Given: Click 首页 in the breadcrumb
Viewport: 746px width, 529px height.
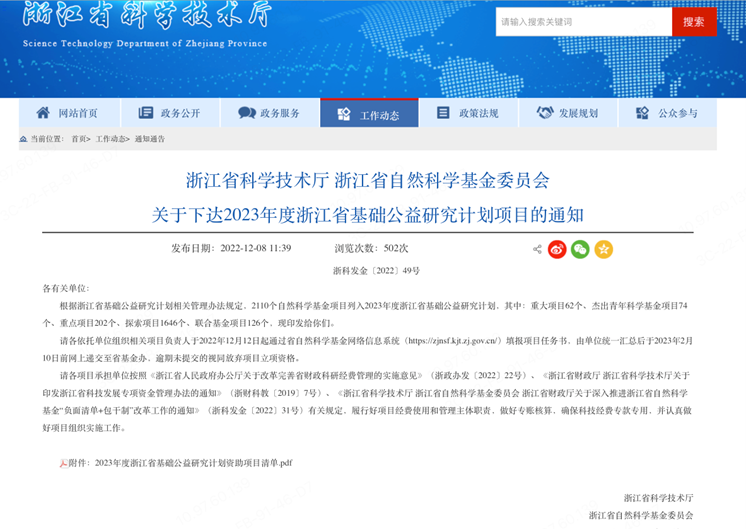Looking at the screenshot, I should click(79, 139).
